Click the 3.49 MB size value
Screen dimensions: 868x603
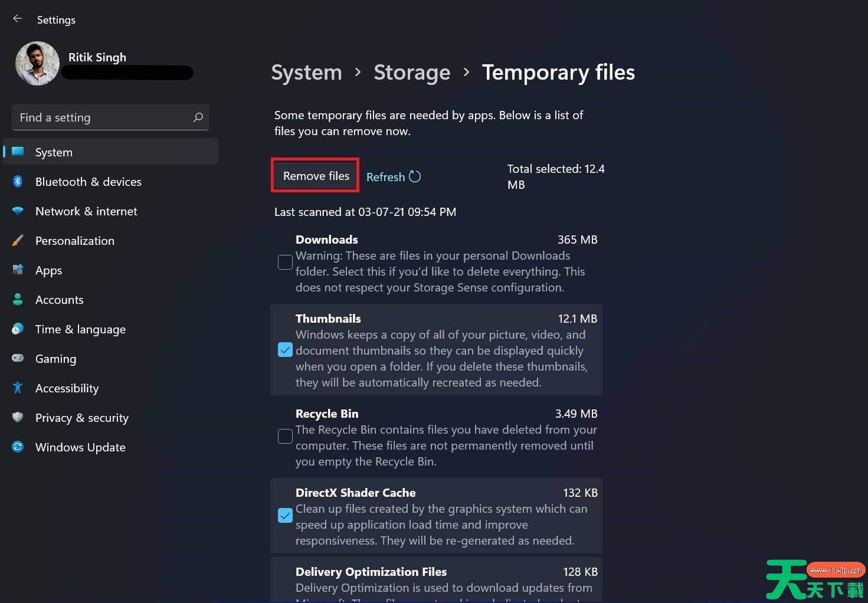click(x=577, y=414)
